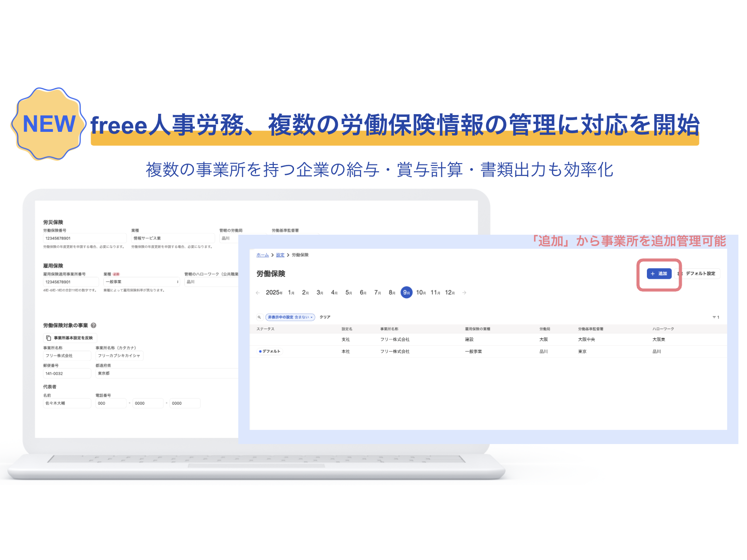This screenshot has height=560, width=747.
Task: Click help icon beside 労働保険対象の事業
Action: [93, 325]
